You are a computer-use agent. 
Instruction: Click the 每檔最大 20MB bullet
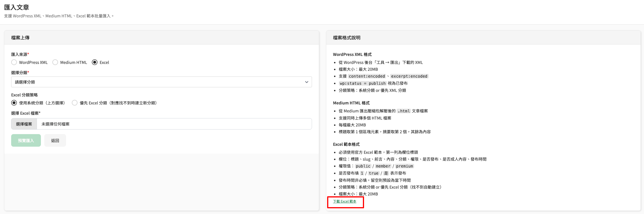(352, 125)
